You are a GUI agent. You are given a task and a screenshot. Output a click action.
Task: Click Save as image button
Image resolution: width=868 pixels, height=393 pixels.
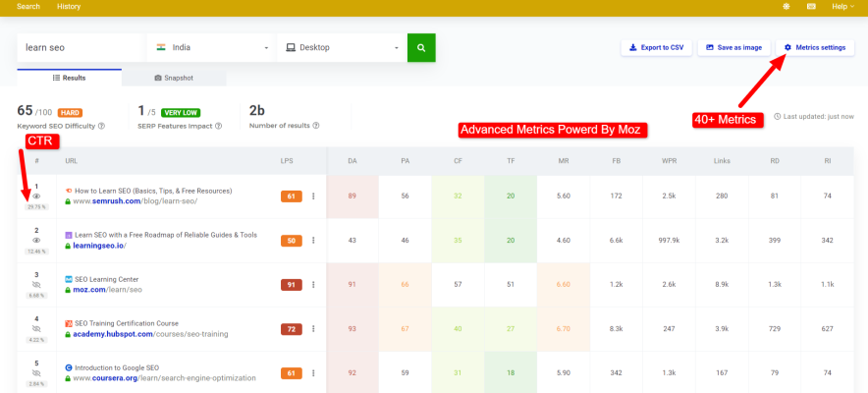tap(734, 47)
